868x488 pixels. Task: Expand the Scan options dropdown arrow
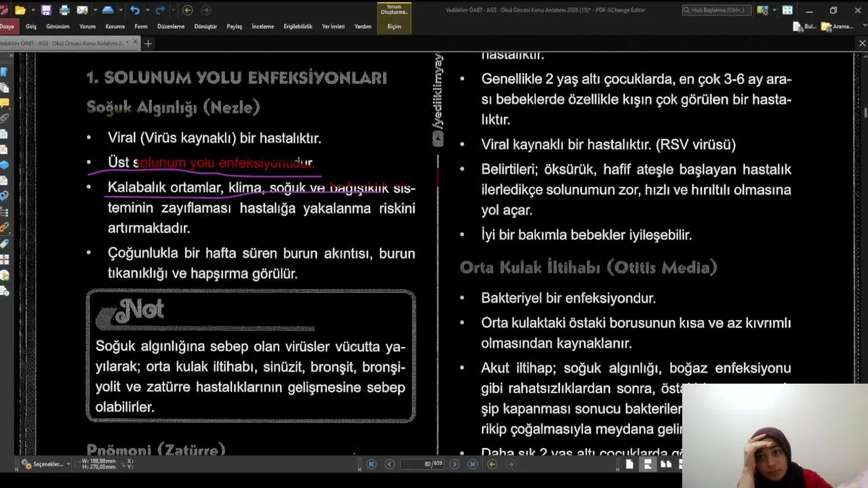click(120, 10)
